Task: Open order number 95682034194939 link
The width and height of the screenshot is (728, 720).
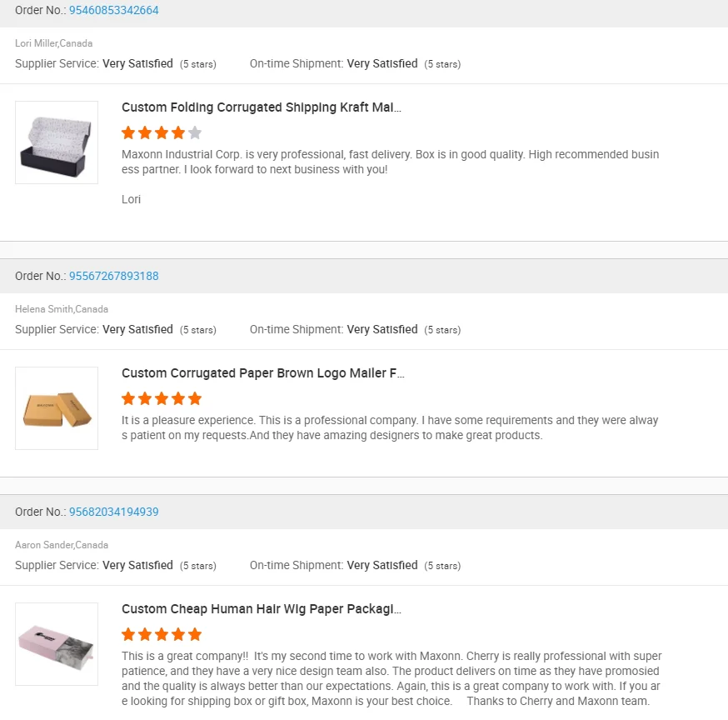Action: 113,512
